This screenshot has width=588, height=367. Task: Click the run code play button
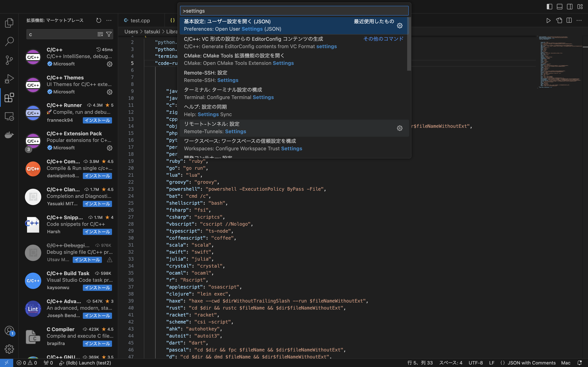pyautogui.click(x=548, y=20)
